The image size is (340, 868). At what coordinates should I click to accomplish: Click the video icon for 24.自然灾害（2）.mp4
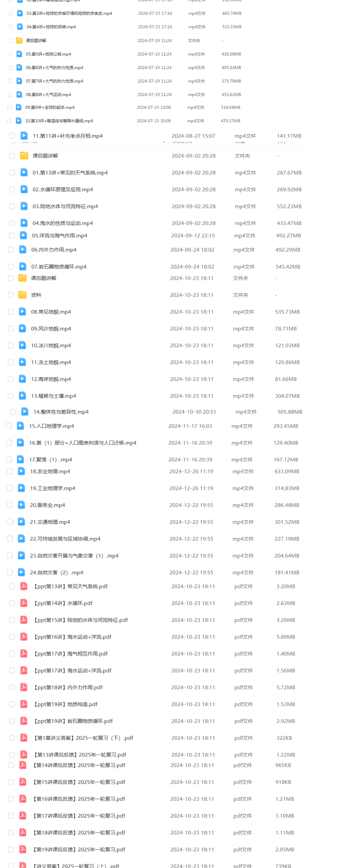[x=21, y=572]
